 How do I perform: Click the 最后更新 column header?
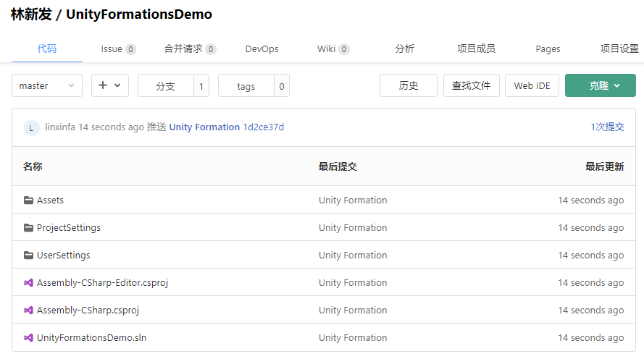(605, 166)
